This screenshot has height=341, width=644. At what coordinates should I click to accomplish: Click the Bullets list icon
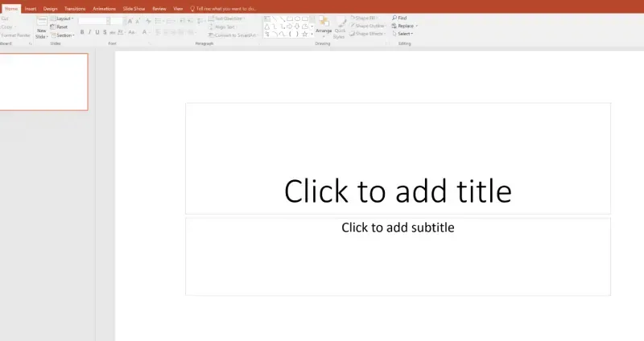click(x=159, y=21)
